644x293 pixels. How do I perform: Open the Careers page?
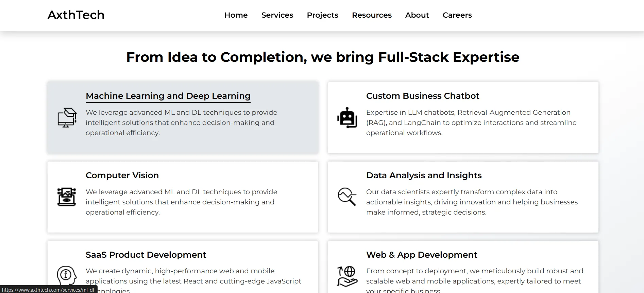[x=457, y=15]
